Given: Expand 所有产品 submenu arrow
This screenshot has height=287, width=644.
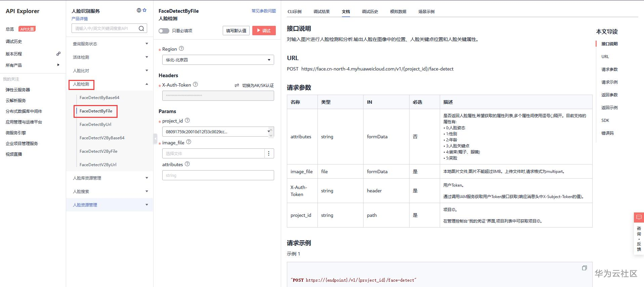Looking at the screenshot, I should pos(58,65).
